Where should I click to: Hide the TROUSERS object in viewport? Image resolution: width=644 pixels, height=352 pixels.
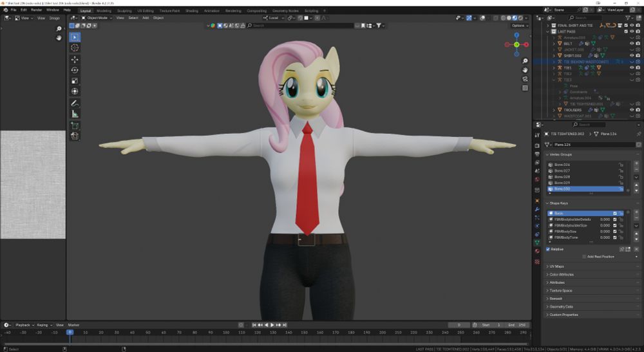632,110
